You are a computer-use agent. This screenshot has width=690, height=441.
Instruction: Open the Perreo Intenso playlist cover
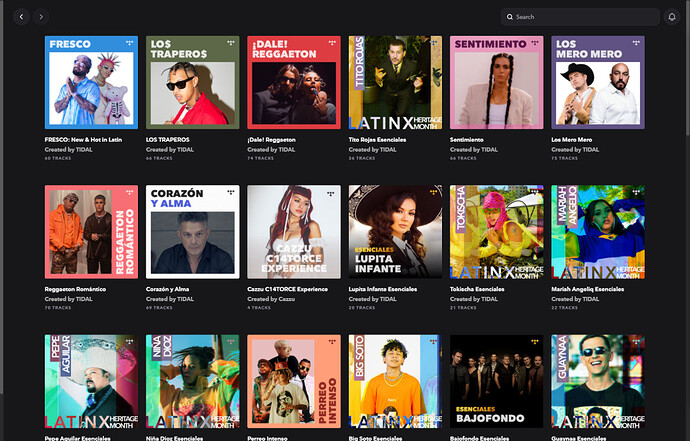(294, 382)
